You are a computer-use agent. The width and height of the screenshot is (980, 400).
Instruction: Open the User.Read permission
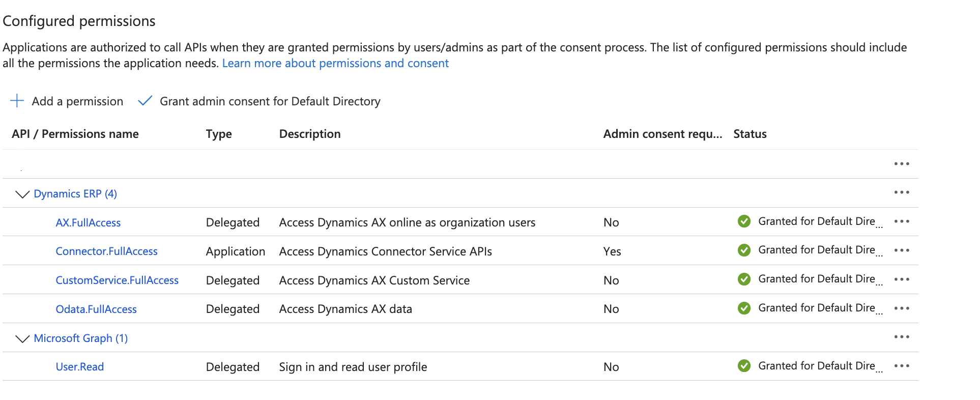[x=79, y=367]
